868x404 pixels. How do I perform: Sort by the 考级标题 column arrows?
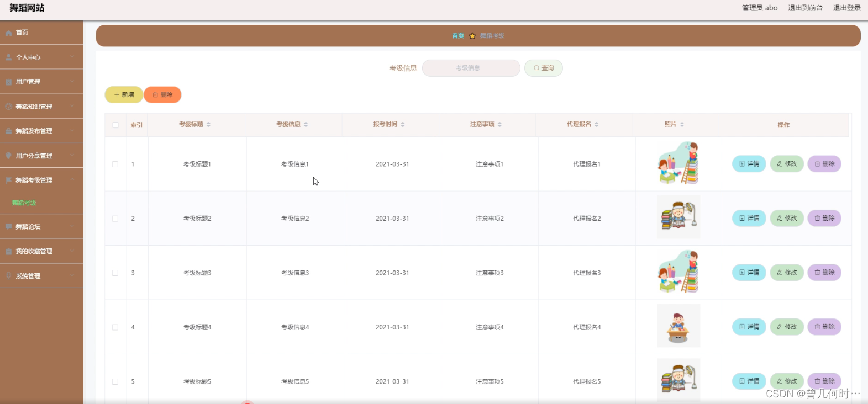208,125
